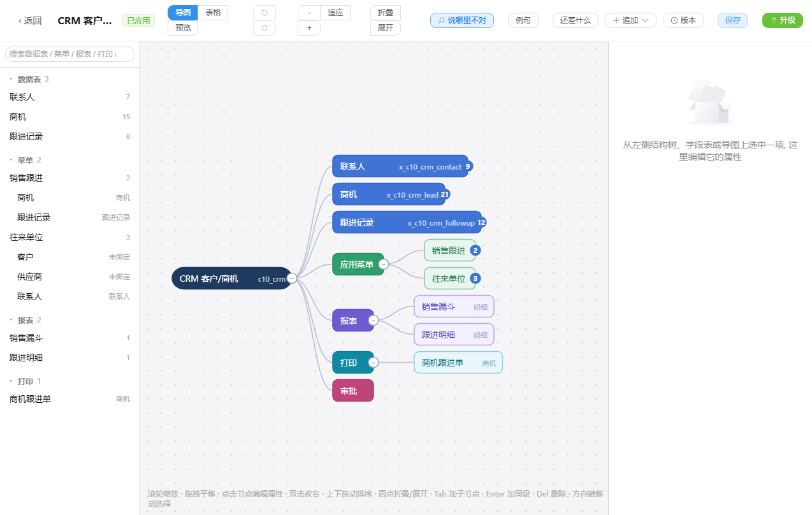Select the teal 打印 node
This screenshot has width=812, height=515.
point(352,363)
